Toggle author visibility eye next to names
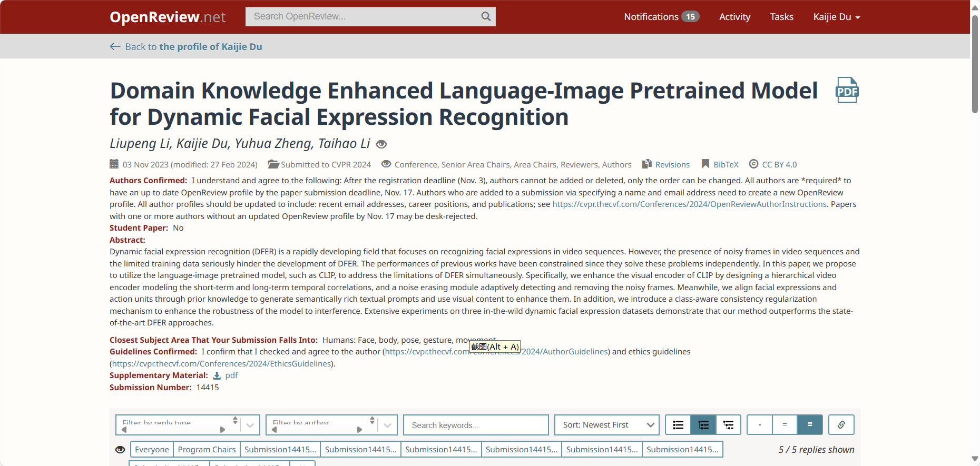 coord(382,144)
